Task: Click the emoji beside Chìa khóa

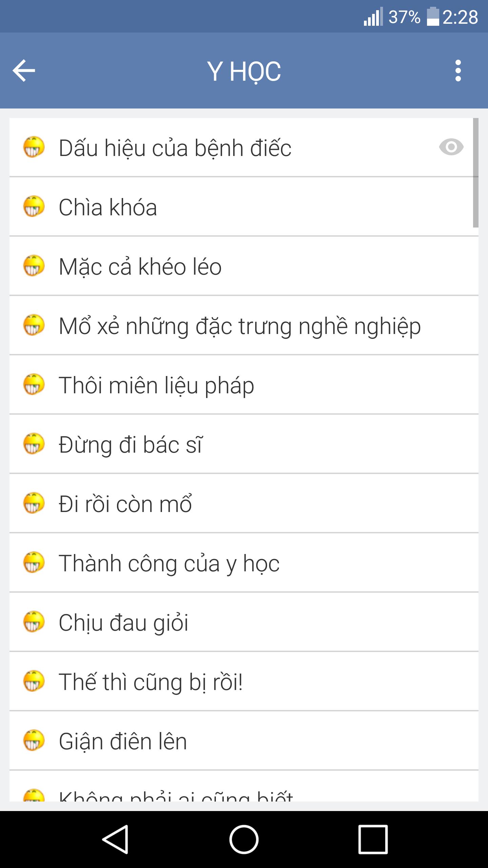Action: [x=34, y=206]
